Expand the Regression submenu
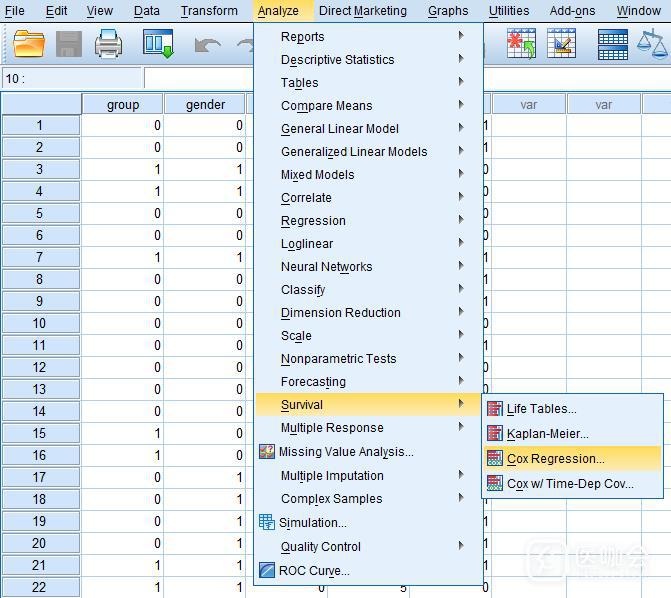 pyautogui.click(x=313, y=220)
